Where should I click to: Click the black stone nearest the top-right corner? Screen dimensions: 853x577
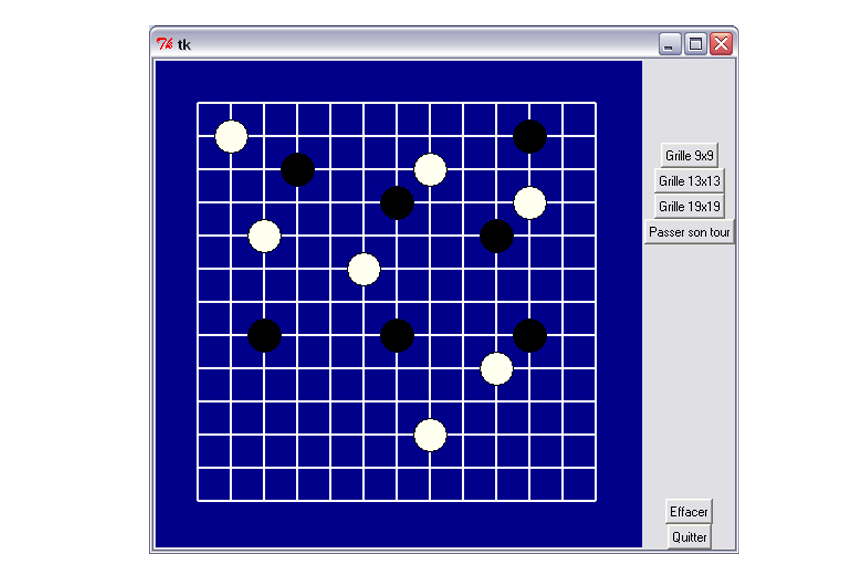pyautogui.click(x=529, y=136)
